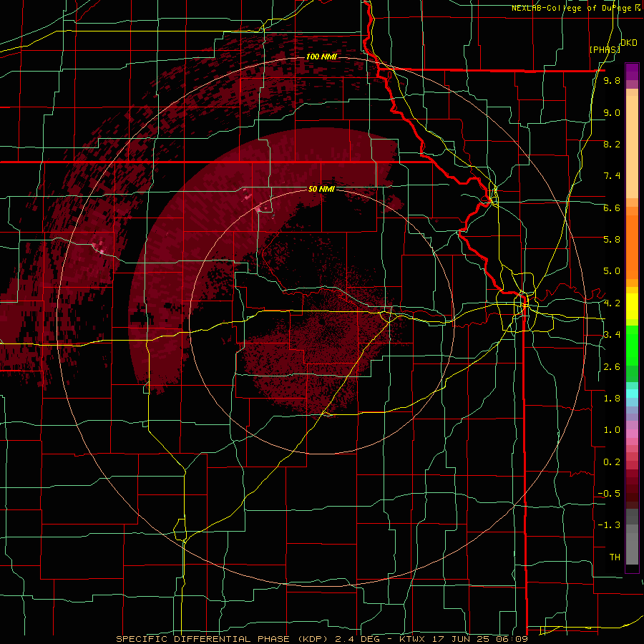Select the 1.8 scale value
Image resolution: width=644 pixels, height=644 pixels.
tap(612, 399)
